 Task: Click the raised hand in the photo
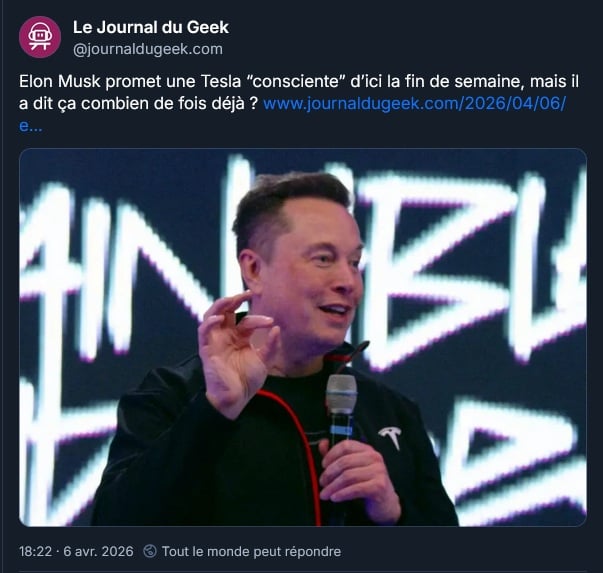coord(237,352)
